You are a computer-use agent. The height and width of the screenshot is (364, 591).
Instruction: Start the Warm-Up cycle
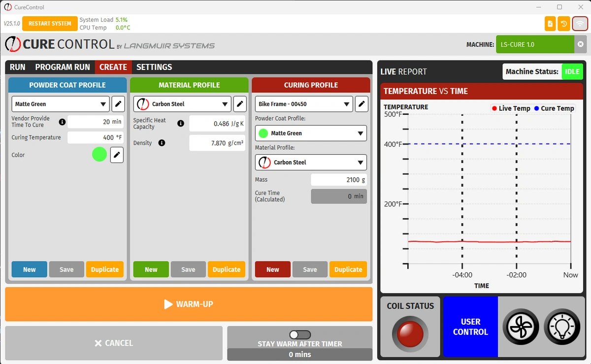pyautogui.click(x=189, y=304)
